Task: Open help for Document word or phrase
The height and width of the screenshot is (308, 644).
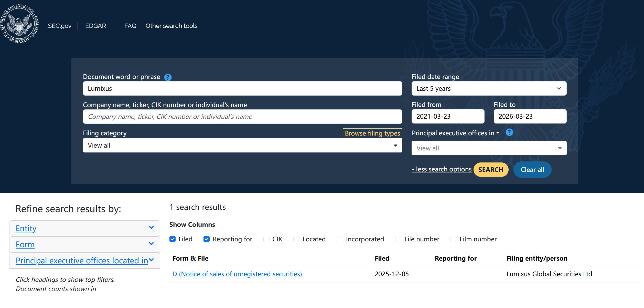Action: [168, 77]
